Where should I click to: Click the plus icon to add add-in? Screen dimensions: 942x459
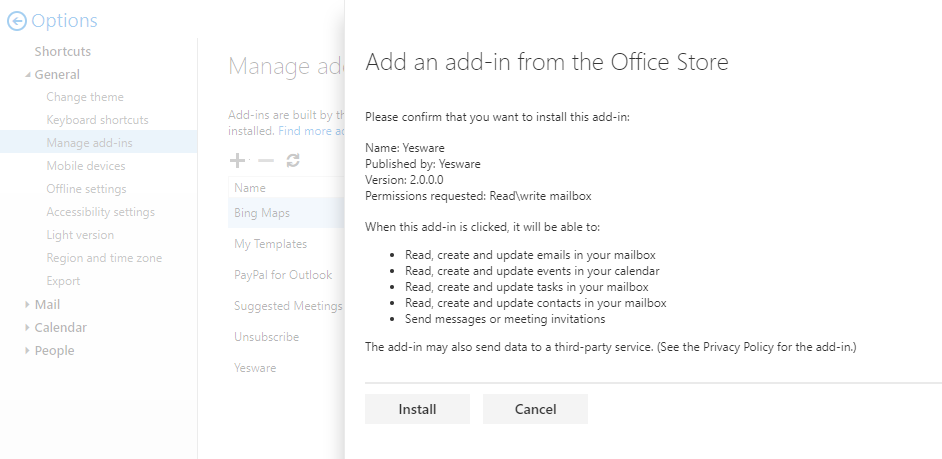pyautogui.click(x=237, y=160)
